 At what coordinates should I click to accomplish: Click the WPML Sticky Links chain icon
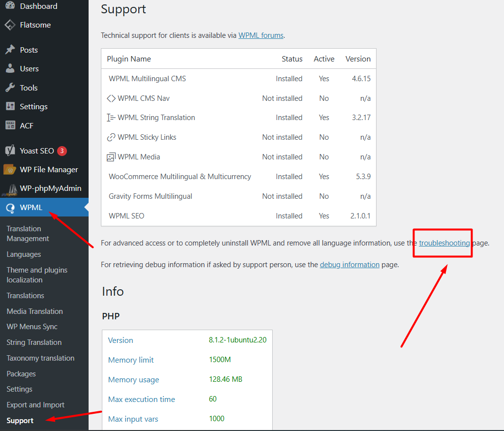point(111,137)
